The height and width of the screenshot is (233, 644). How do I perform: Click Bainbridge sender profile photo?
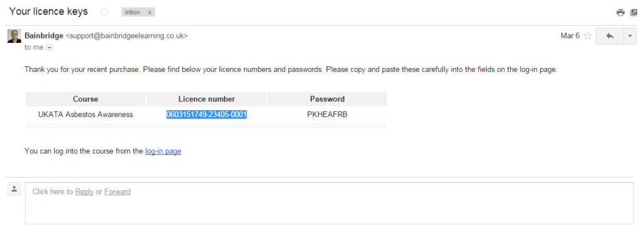click(x=14, y=36)
